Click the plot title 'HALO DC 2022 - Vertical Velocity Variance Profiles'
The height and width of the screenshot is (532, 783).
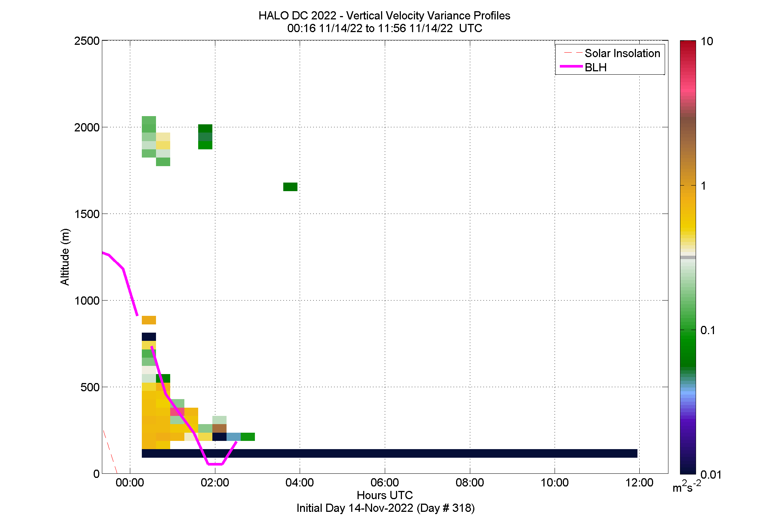384,16
